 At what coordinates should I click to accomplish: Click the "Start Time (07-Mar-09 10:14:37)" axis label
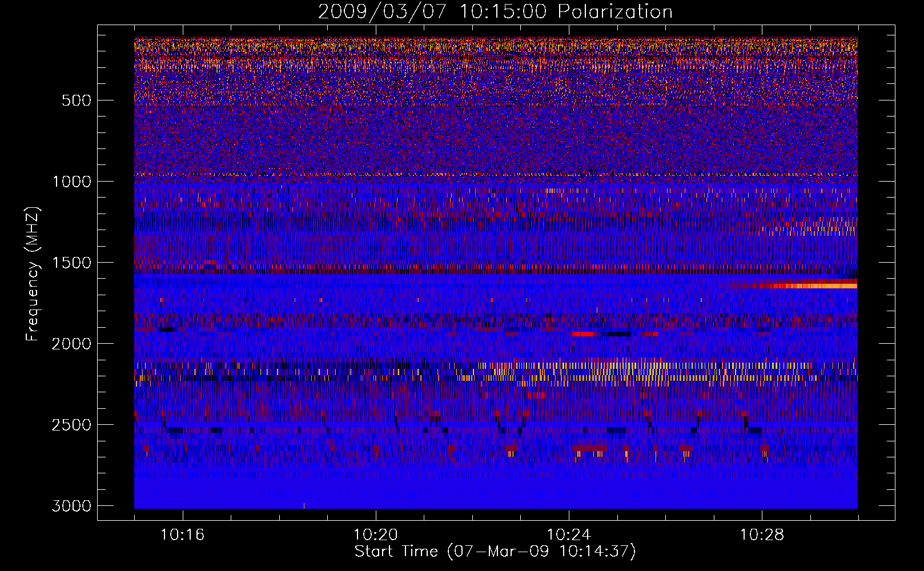pyautogui.click(x=495, y=552)
